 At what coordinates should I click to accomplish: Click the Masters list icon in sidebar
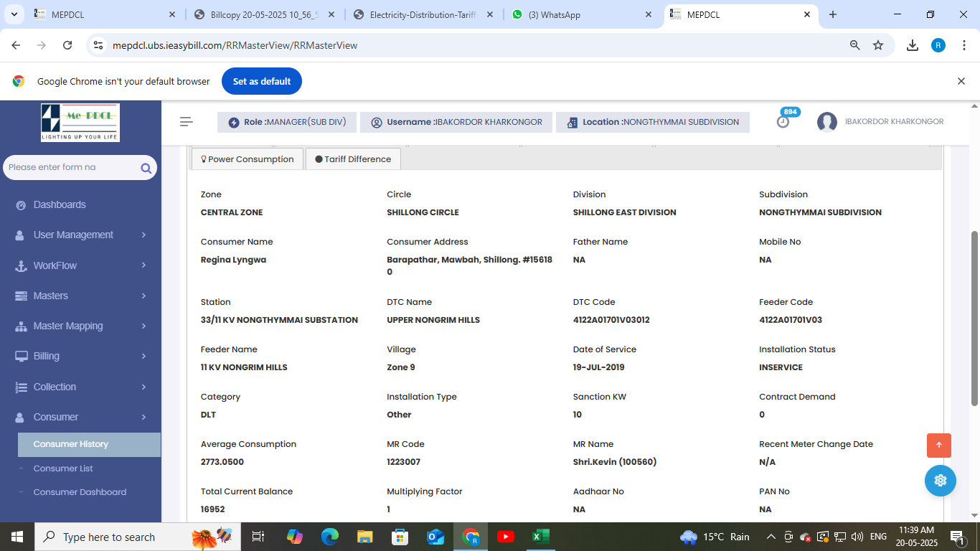(21, 296)
